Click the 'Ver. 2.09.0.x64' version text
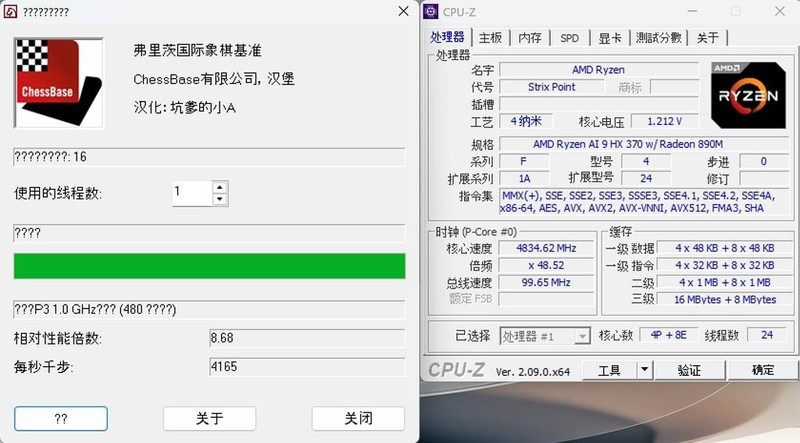 coord(533,372)
